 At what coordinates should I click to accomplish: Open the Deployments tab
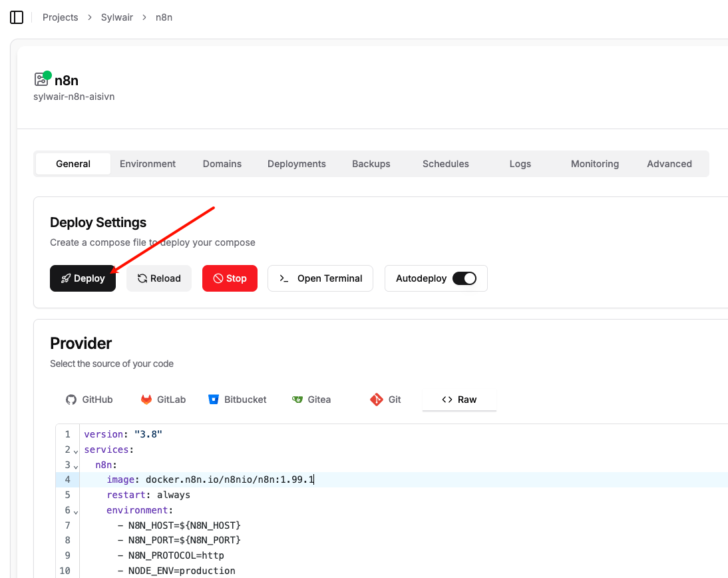(x=297, y=164)
